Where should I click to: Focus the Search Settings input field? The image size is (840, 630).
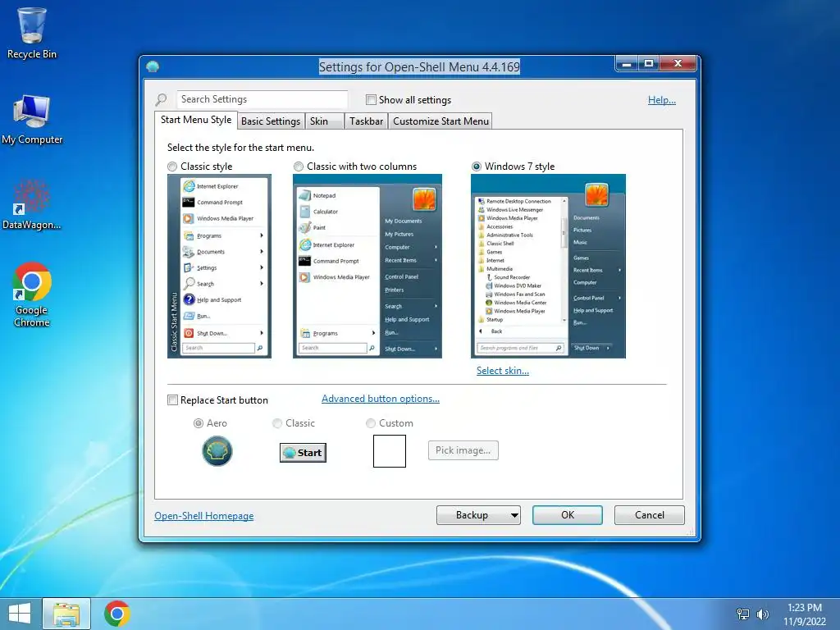[x=262, y=99]
